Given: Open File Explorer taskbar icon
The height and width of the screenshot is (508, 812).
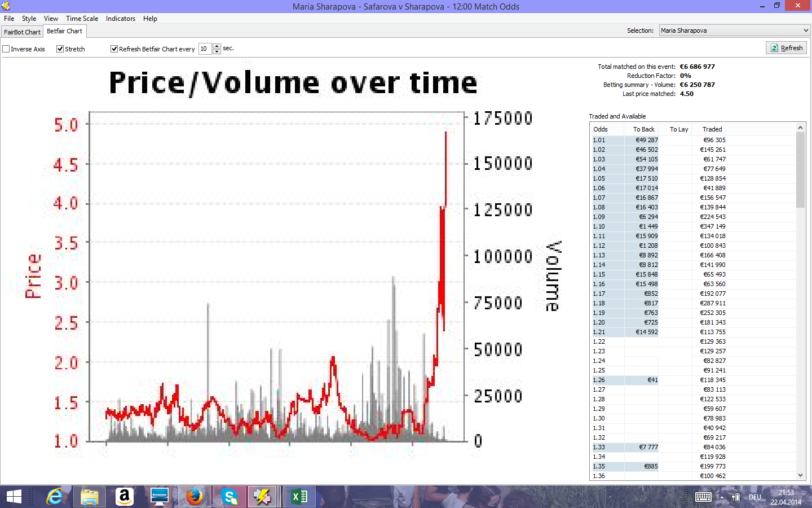Looking at the screenshot, I should (89, 497).
